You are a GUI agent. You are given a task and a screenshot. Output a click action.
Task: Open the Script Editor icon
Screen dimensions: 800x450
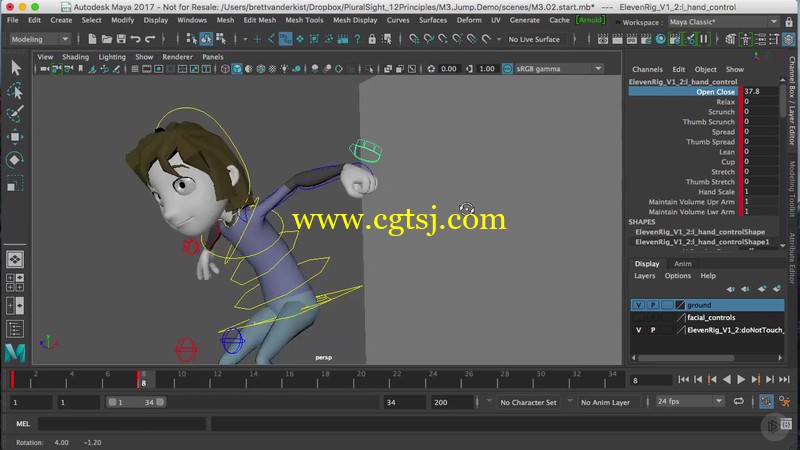(786, 424)
